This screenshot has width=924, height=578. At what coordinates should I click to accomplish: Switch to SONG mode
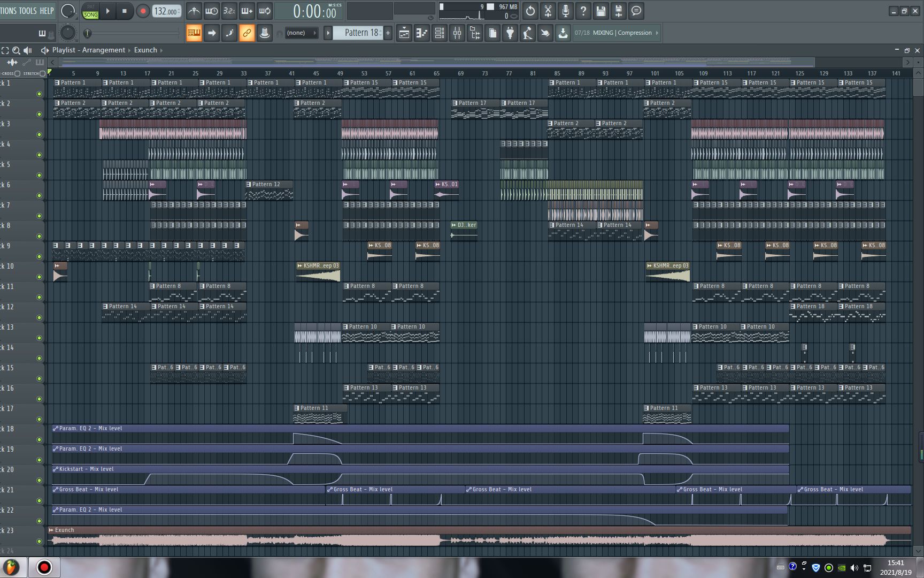pyautogui.click(x=90, y=14)
